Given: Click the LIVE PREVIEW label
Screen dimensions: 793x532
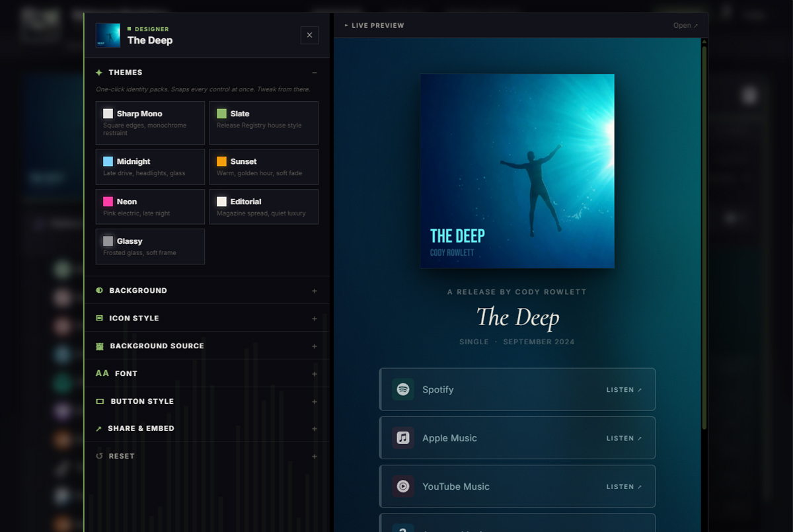Looking at the screenshot, I should tap(378, 26).
